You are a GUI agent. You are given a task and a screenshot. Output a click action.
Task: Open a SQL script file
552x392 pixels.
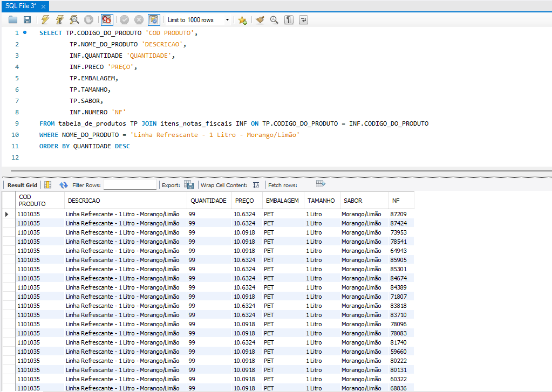tap(13, 20)
